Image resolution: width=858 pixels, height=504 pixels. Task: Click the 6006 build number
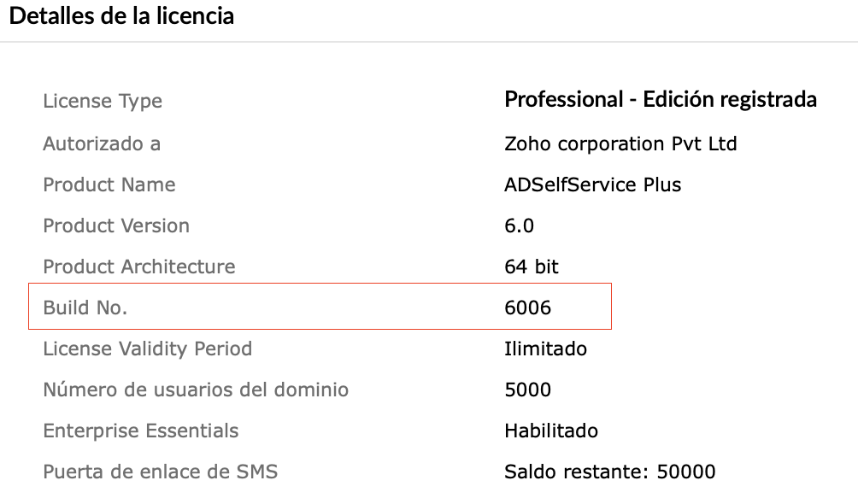pyautogui.click(x=527, y=308)
